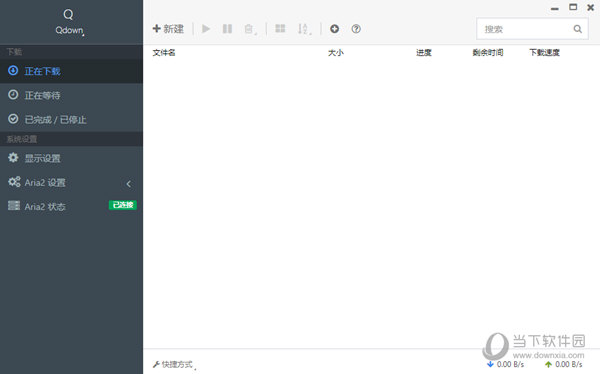Screen dimensions: 600x374
Task: Open the delete task trash icon
Action: pos(250,29)
